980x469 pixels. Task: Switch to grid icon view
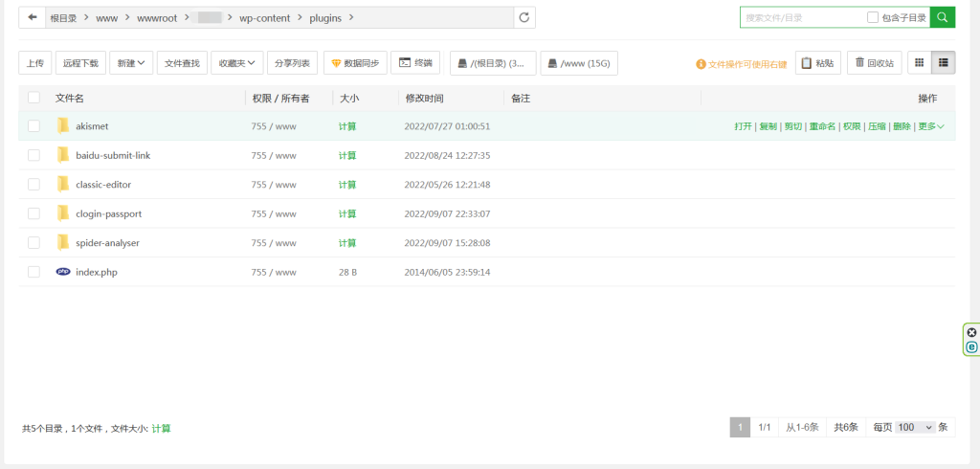(x=919, y=63)
